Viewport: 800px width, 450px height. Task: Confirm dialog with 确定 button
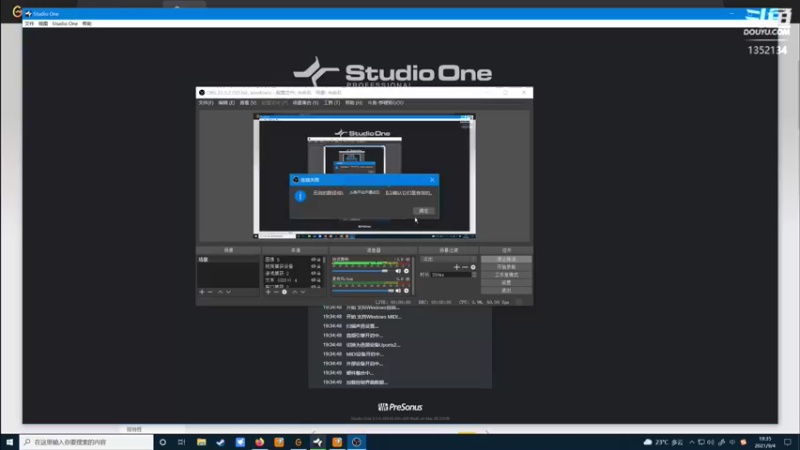pos(423,211)
